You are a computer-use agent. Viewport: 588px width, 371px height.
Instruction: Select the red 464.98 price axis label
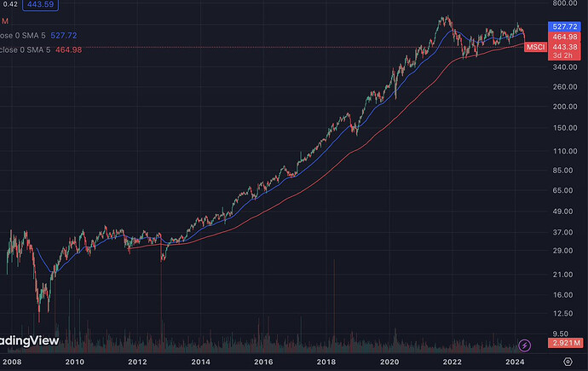(566, 37)
